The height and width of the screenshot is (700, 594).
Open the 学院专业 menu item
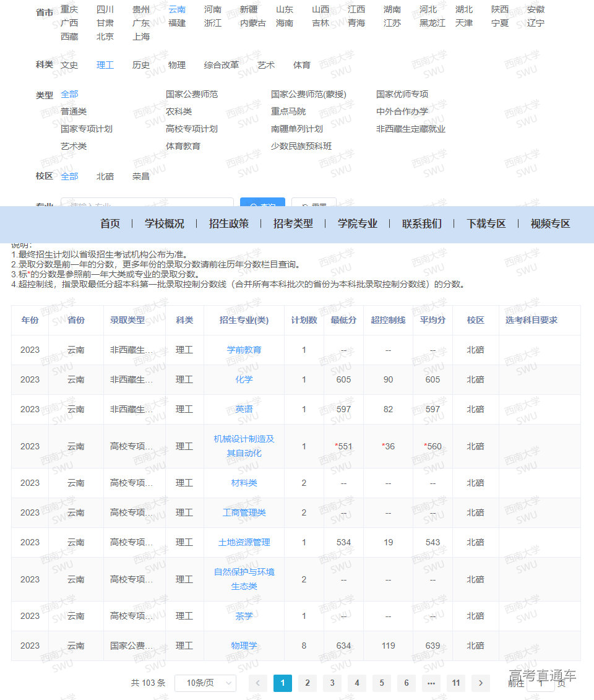[358, 224]
